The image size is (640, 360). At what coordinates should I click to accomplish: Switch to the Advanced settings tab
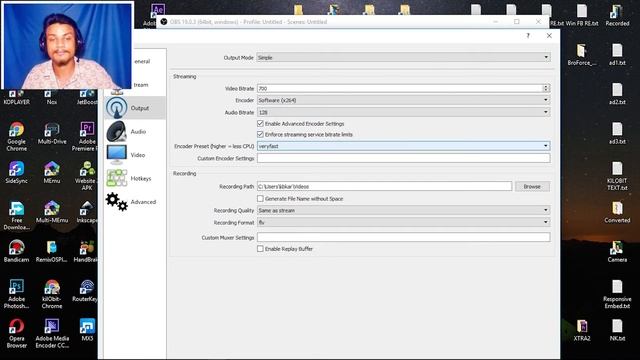pos(135,202)
